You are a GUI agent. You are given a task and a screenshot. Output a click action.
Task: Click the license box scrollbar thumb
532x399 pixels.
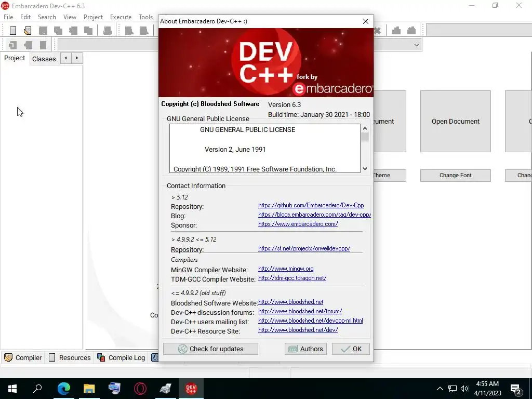point(365,137)
